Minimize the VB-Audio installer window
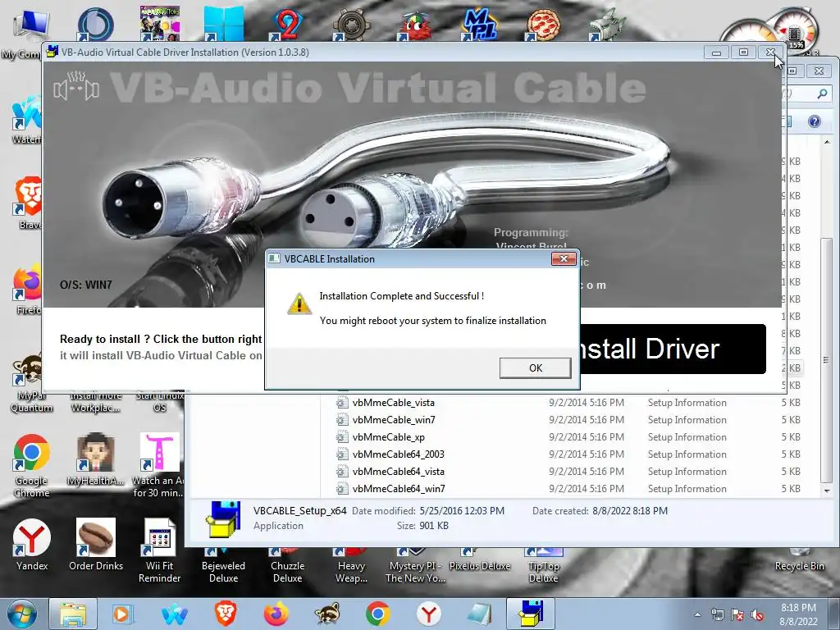The height and width of the screenshot is (630, 840). click(716, 52)
